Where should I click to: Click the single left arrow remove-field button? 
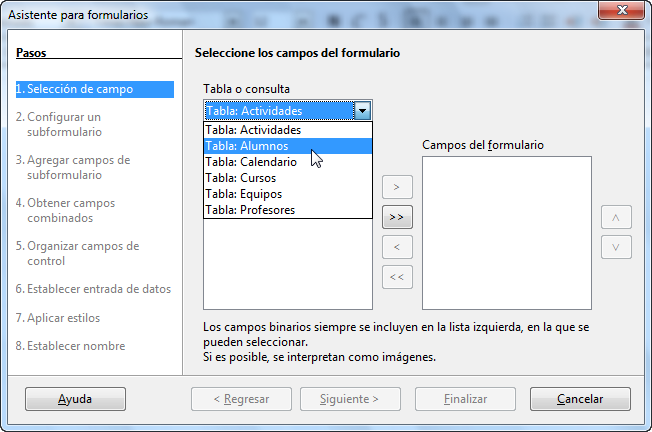coord(397,247)
